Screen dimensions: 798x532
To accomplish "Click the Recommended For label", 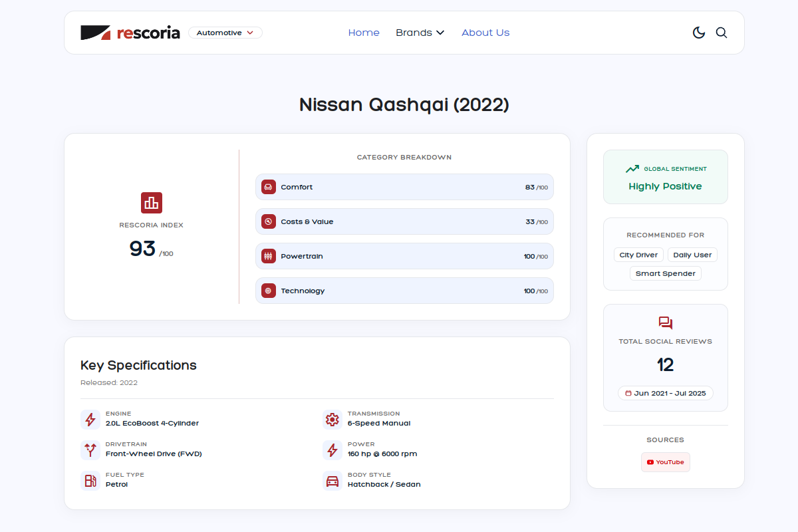I will [x=666, y=235].
